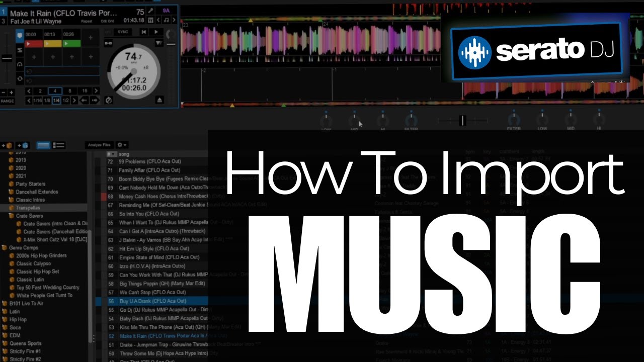Click the microphone icon beside track BPM

tap(150, 11)
